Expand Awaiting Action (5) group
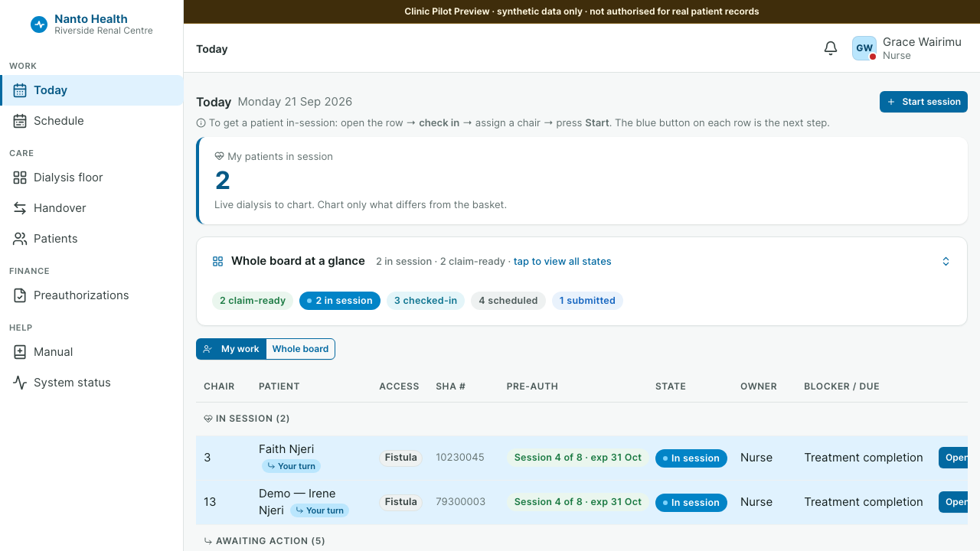The image size is (980, 551). (264, 541)
